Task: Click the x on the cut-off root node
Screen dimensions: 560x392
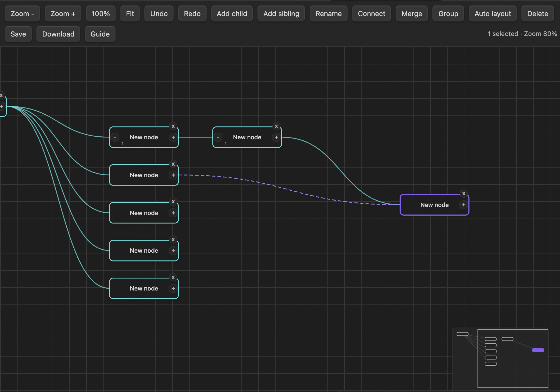Action: click(1, 95)
